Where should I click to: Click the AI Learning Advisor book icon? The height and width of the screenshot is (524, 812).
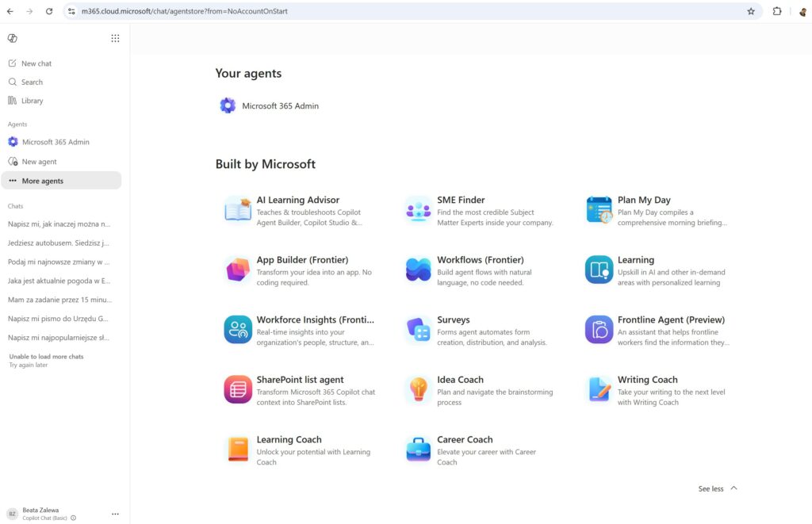(238, 210)
